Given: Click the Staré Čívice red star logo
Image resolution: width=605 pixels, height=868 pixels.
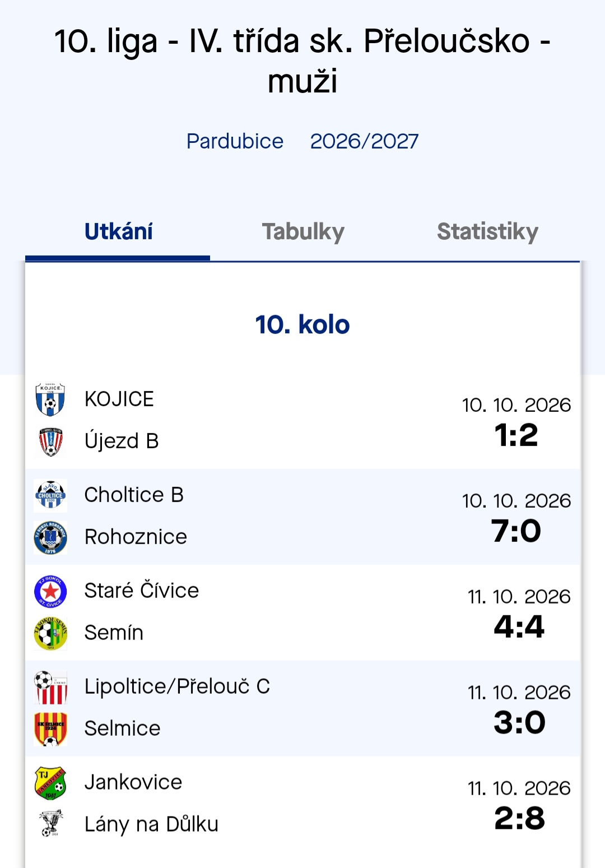Looking at the screenshot, I should click(50, 591).
